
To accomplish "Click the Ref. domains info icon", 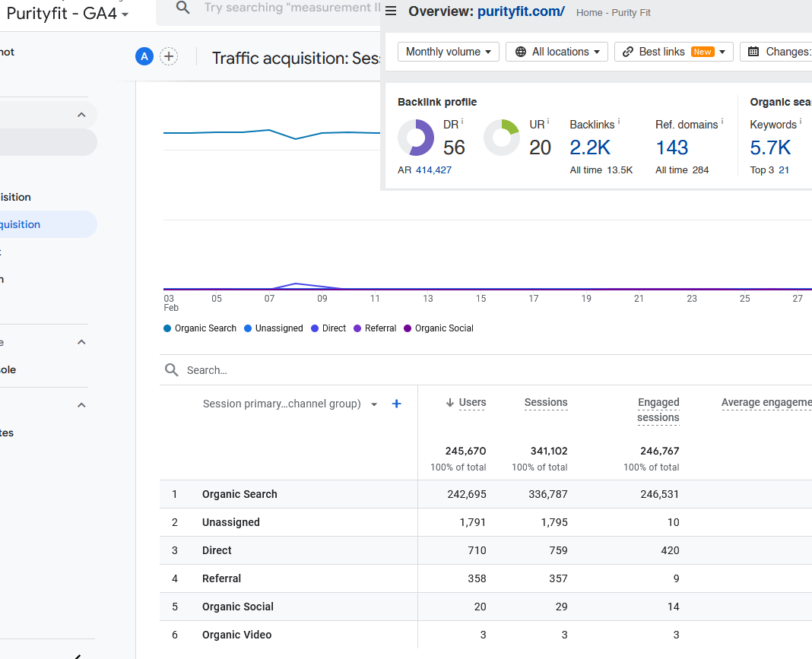I will click(x=722, y=122).
